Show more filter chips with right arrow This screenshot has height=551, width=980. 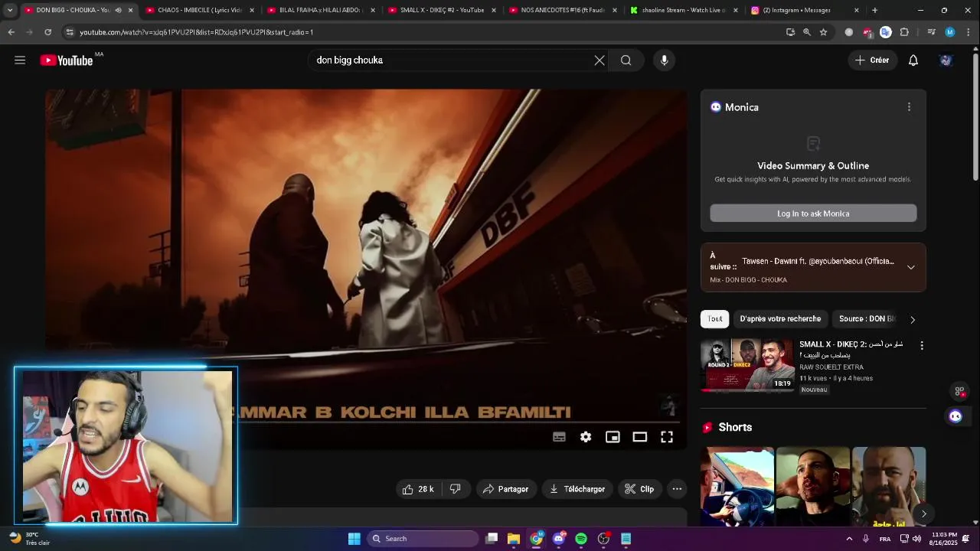pos(912,320)
